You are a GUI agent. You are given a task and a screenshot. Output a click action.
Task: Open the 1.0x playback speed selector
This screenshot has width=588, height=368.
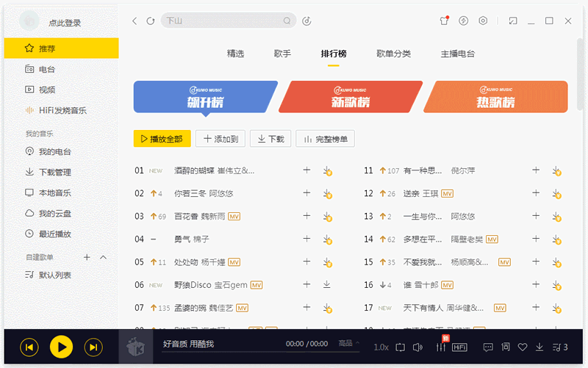click(x=381, y=347)
